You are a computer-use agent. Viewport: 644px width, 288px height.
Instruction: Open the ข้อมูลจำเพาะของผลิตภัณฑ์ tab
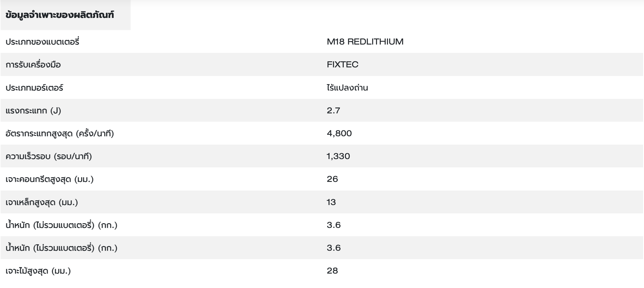60,15
